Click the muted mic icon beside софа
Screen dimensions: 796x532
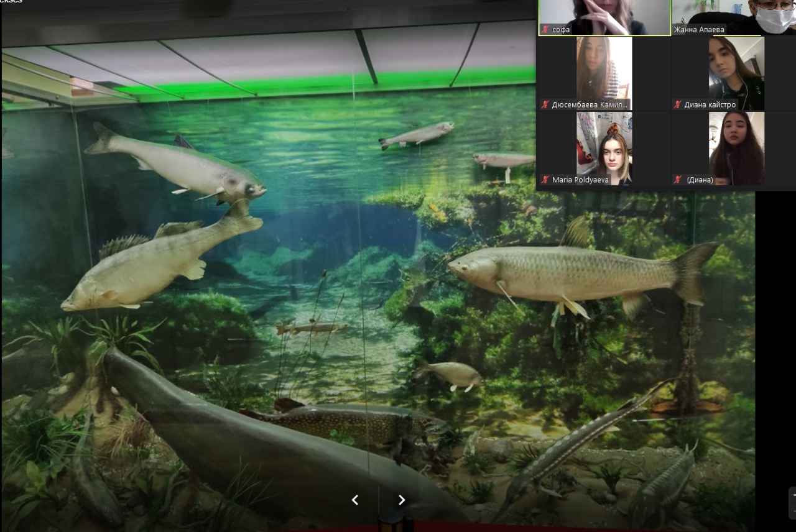[x=545, y=29]
